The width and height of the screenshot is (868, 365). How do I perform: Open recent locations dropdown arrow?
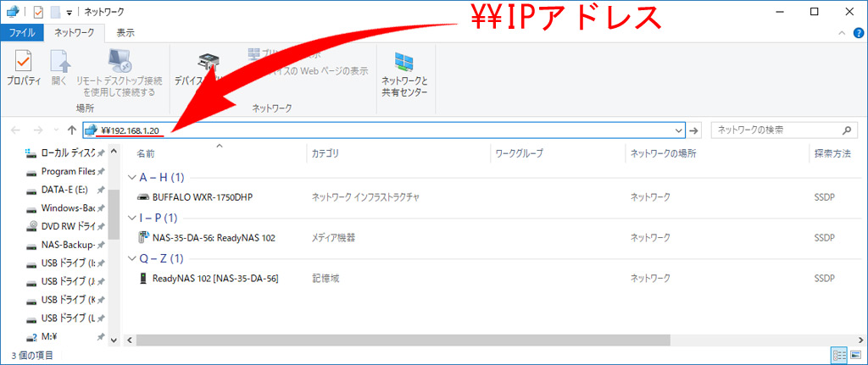[x=55, y=130]
